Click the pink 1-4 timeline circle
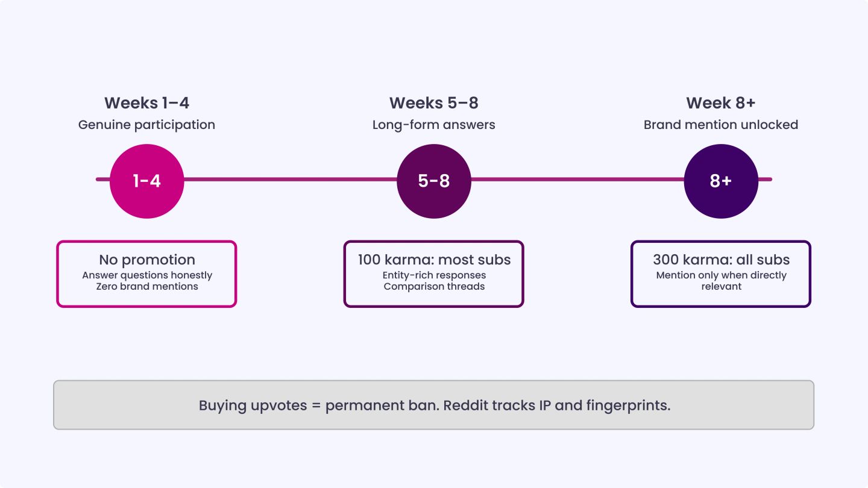868x488 pixels. coord(146,180)
